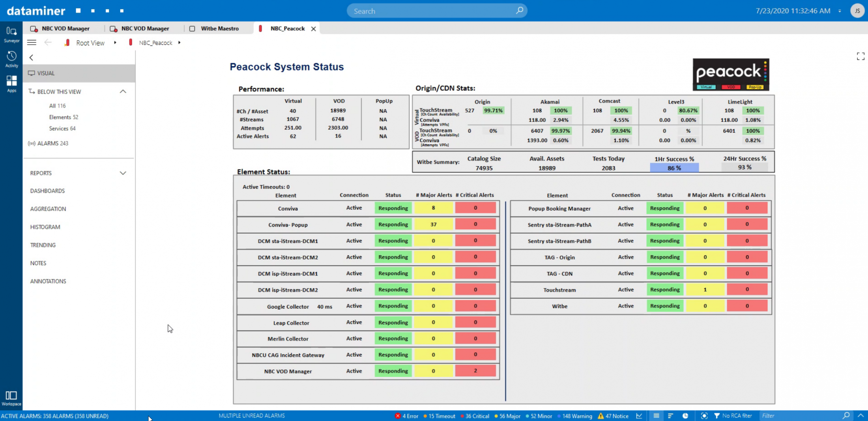Open Histogram in side panel
The height and width of the screenshot is (421, 868).
[45, 227]
